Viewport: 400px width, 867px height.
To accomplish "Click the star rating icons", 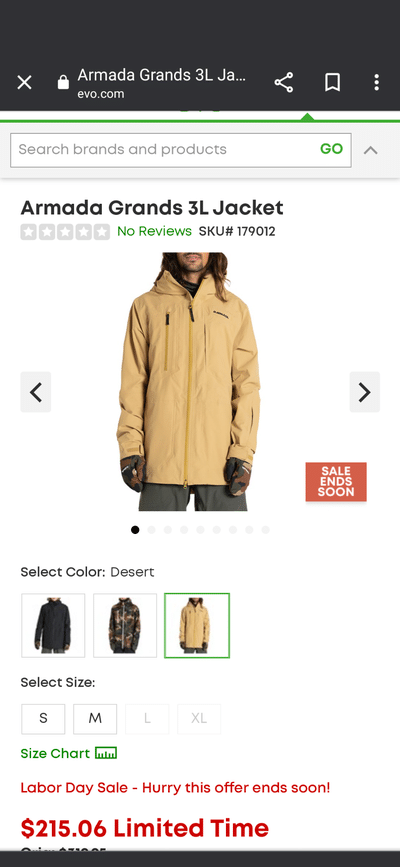I will coord(65,232).
